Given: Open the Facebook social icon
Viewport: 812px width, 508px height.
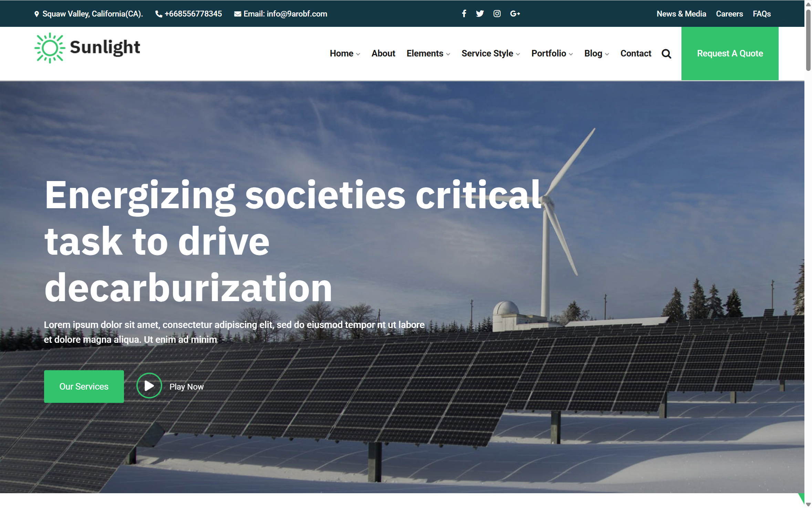Looking at the screenshot, I should 464,14.
